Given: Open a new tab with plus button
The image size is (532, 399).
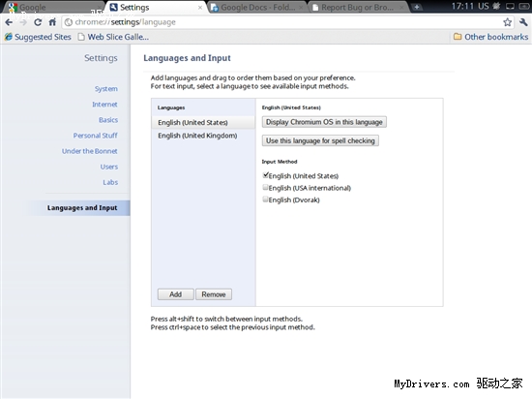Looking at the screenshot, I should point(417,7).
